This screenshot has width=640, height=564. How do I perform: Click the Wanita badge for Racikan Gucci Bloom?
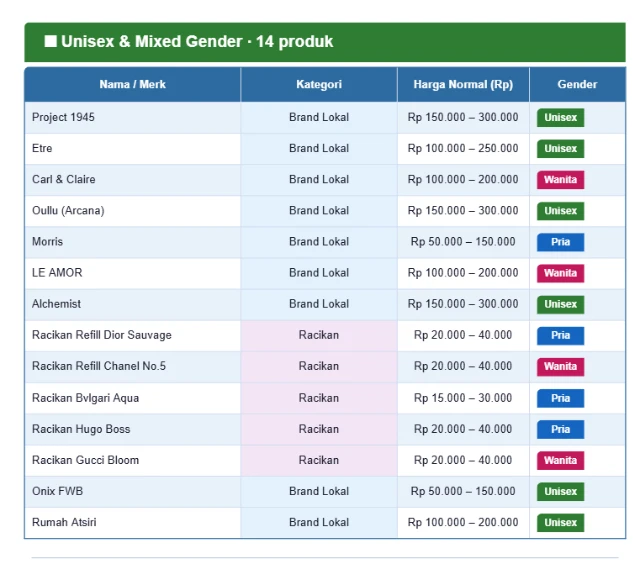pos(560,460)
